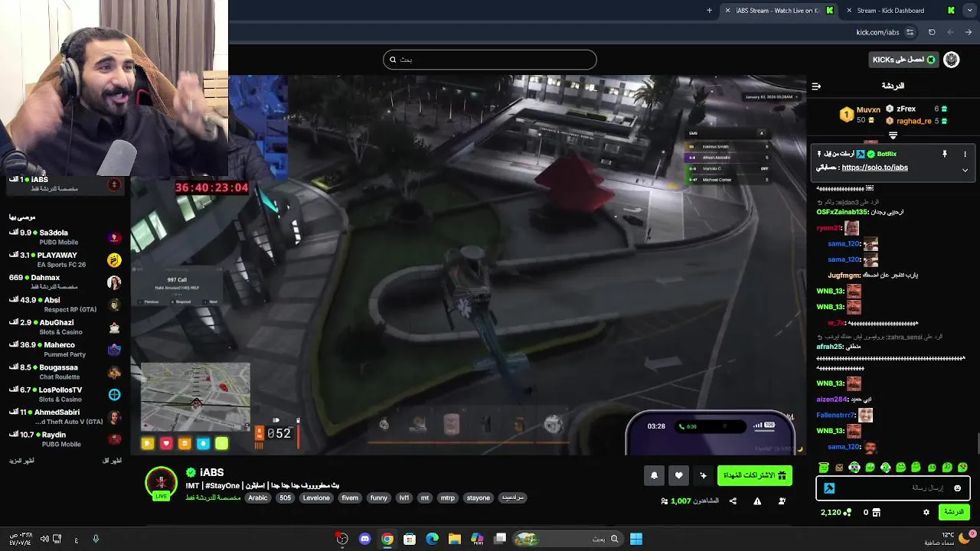Click the green gifted subscriptions button

click(x=755, y=476)
